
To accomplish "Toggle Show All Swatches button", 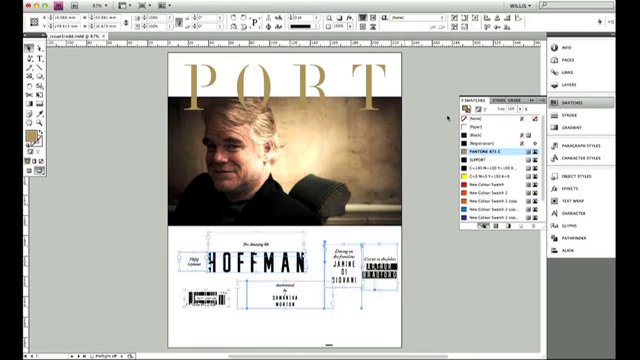I will [x=484, y=226].
